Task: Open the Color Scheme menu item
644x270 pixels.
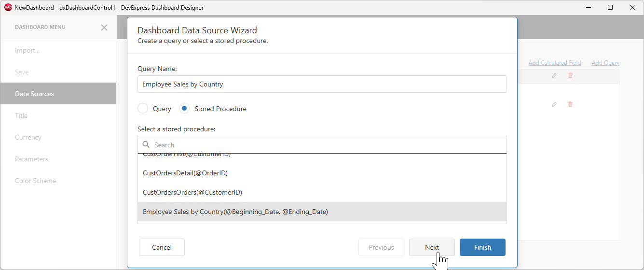Action: click(x=58, y=181)
